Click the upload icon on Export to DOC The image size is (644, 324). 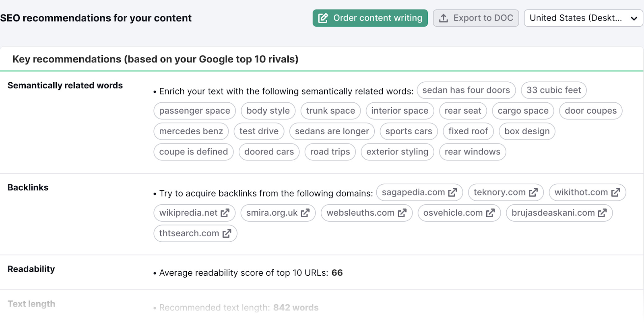pyautogui.click(x=444, y=18)
